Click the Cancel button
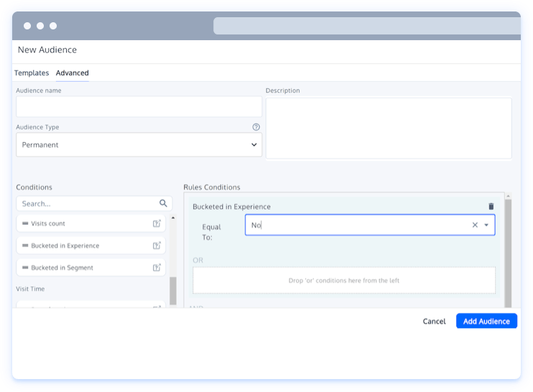 click(434, 322)
